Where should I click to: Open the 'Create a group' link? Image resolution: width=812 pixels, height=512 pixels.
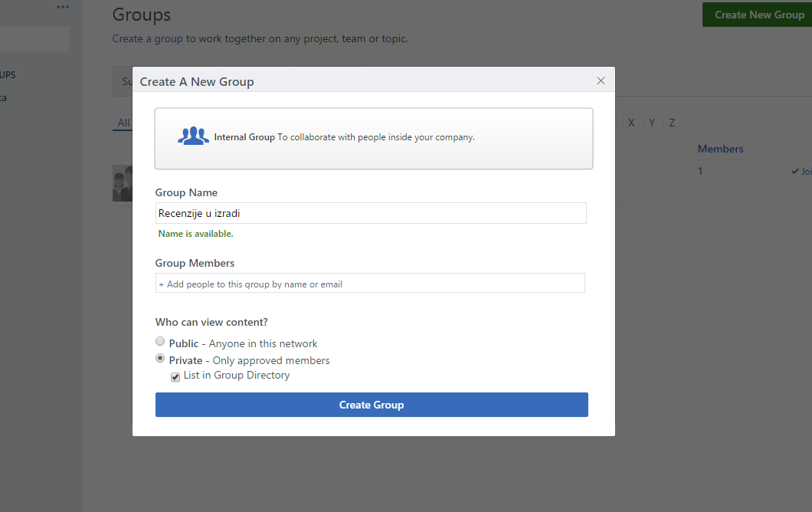point(147,38)
